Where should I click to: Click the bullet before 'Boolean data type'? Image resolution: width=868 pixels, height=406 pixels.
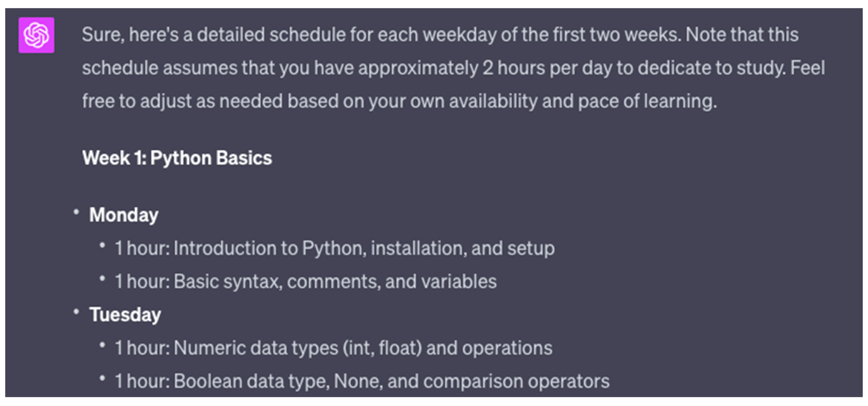coord(102,378)
